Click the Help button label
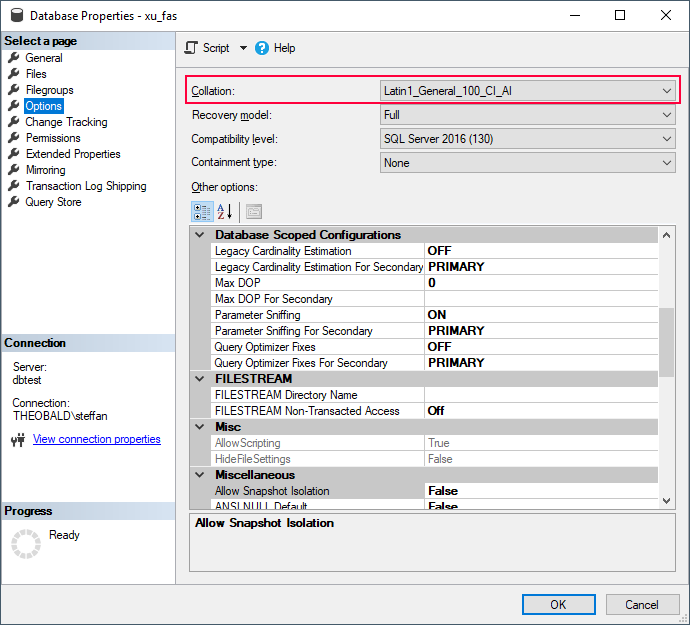Screen dimensions: 690x625 [284, 48]
